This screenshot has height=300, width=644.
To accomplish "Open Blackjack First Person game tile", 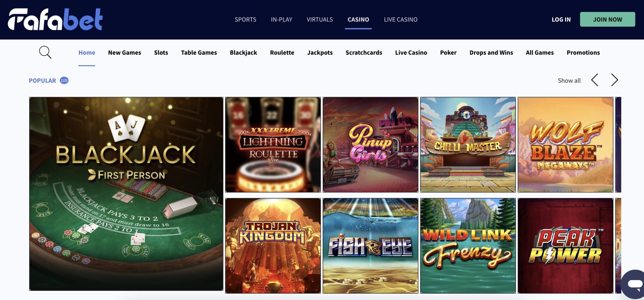I will click(x=126, y=194).
